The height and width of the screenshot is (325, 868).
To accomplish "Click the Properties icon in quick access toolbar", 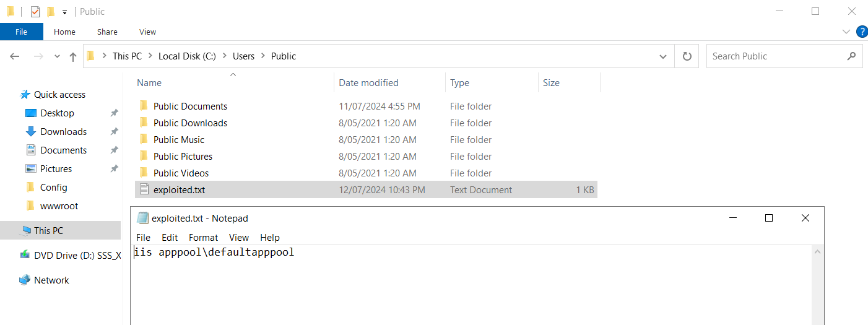I will coord(35,12).
